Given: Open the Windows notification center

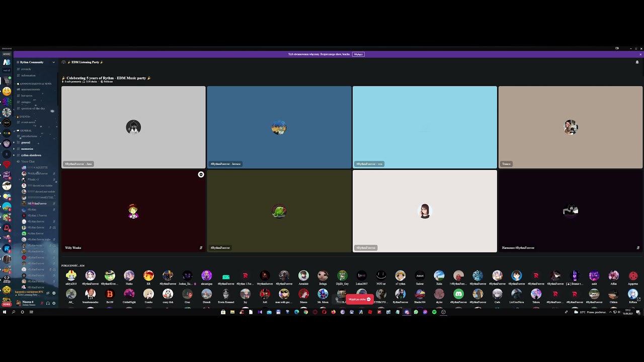Looking at the screenshot, I should [x=638, y=312].
